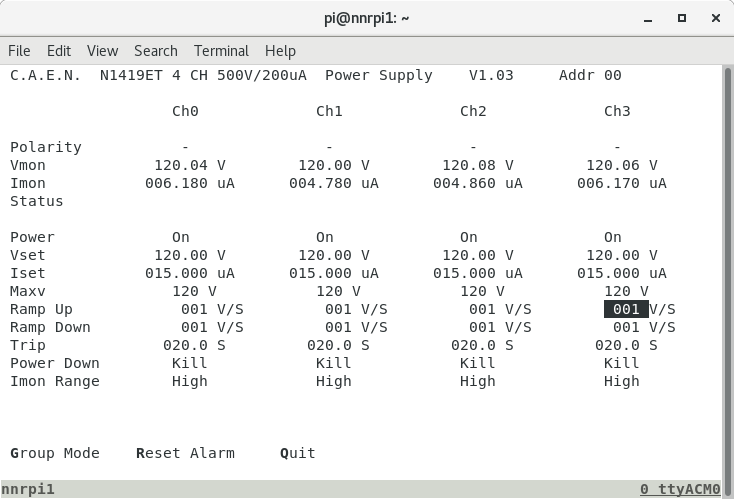Open the Help menu
This screenshot has width=734, height=499.
[x=280, y=51]
